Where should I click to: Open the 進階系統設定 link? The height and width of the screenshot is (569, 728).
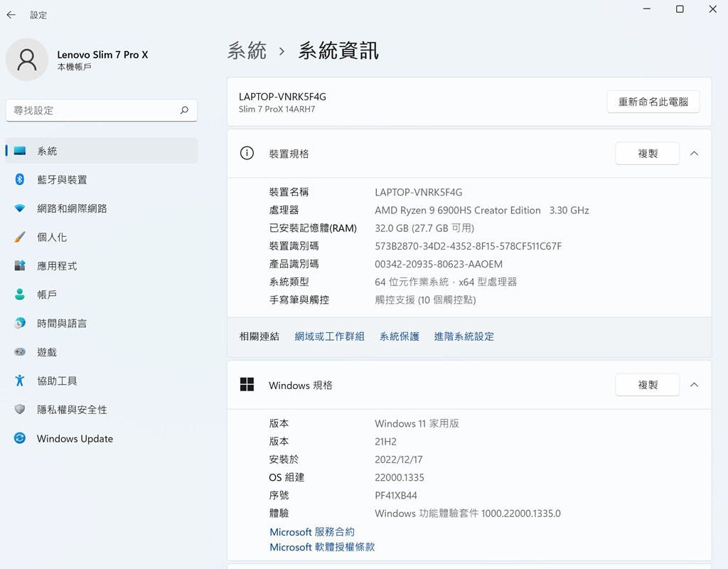click(x=464, y=336)
